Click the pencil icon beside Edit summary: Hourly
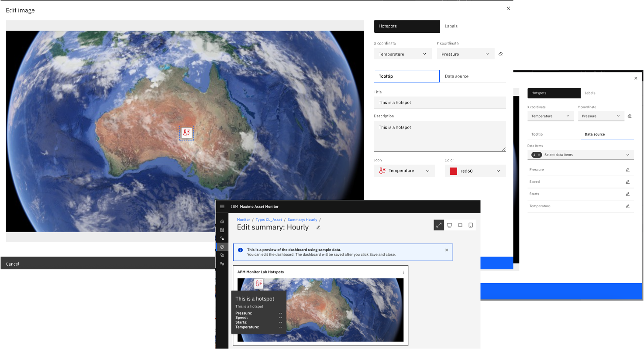The height and width of the screenshot is (349, 644). point(318,227)
